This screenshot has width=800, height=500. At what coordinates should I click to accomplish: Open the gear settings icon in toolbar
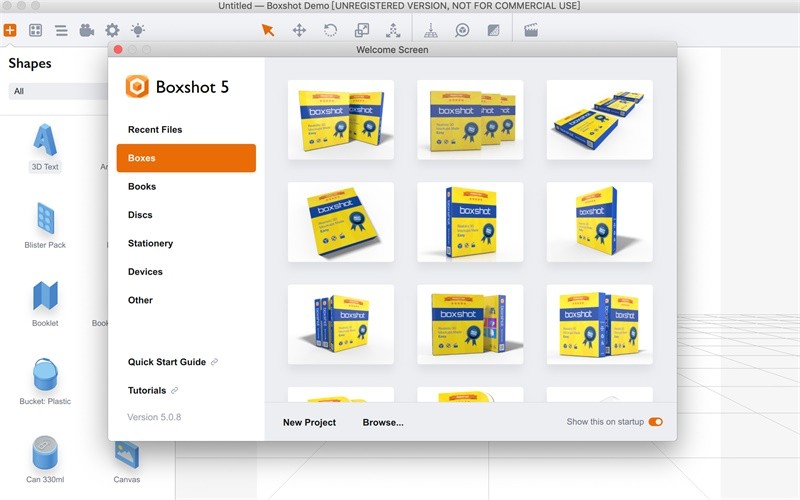click(112, 30)
